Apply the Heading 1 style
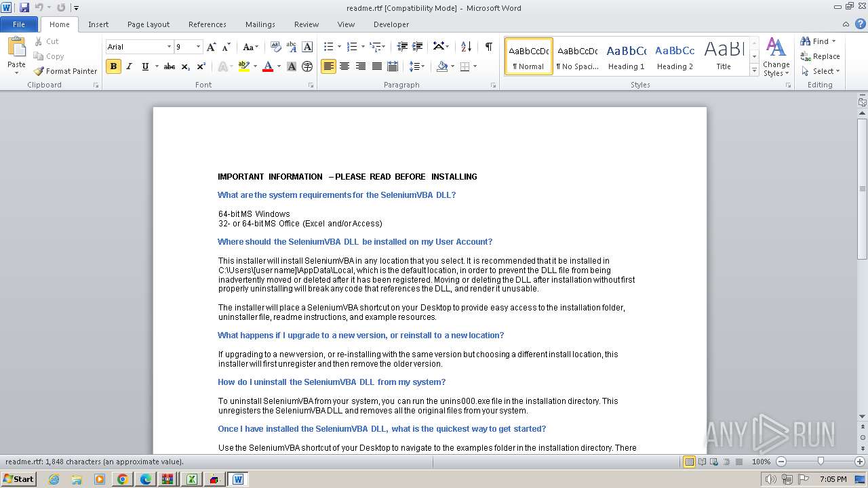 [626, 56]
